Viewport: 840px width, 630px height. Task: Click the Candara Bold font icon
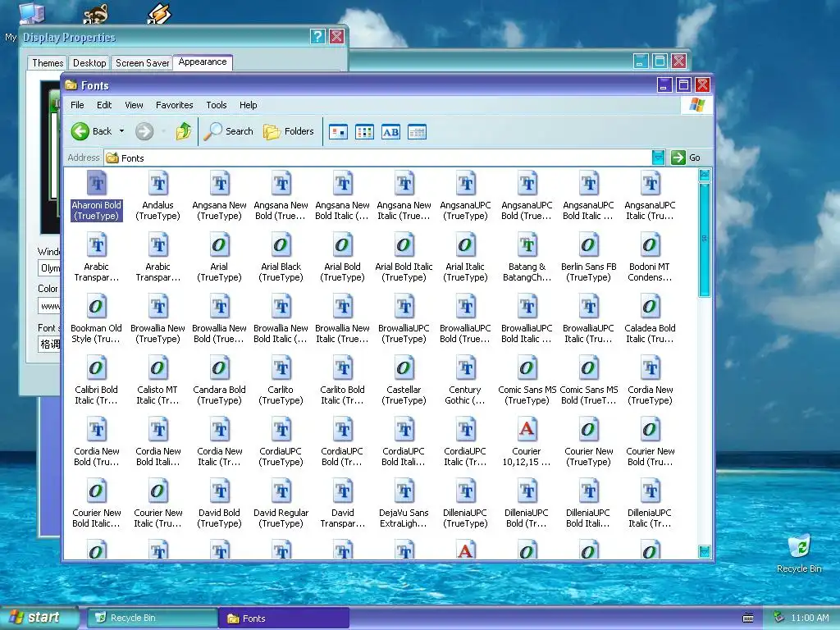click(x=219, y=368)
